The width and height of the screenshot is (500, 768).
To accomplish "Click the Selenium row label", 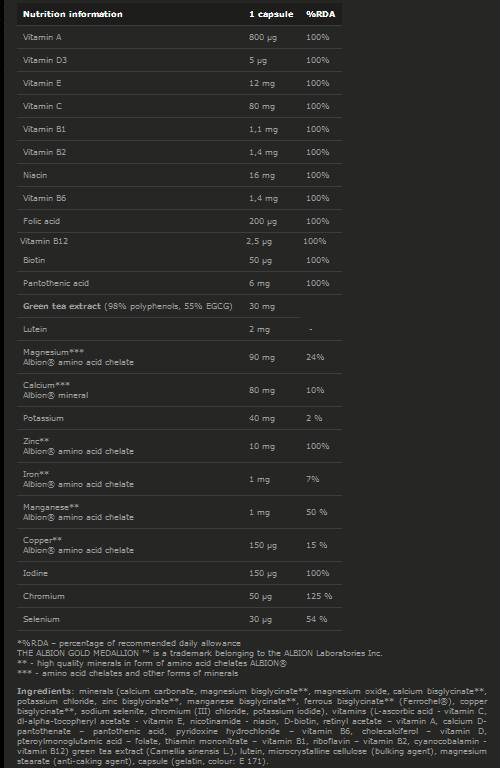I will [x=41, y=620].
